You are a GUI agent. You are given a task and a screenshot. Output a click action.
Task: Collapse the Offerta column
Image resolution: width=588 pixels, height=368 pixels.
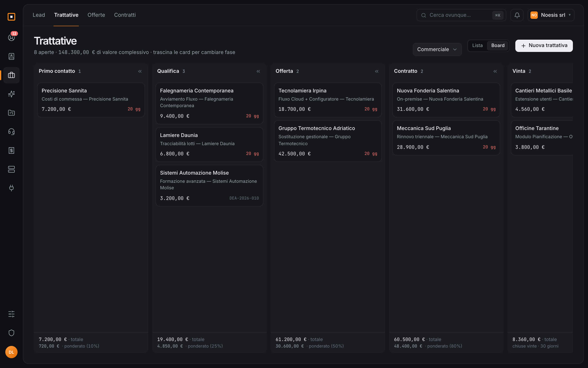[377, 71]
